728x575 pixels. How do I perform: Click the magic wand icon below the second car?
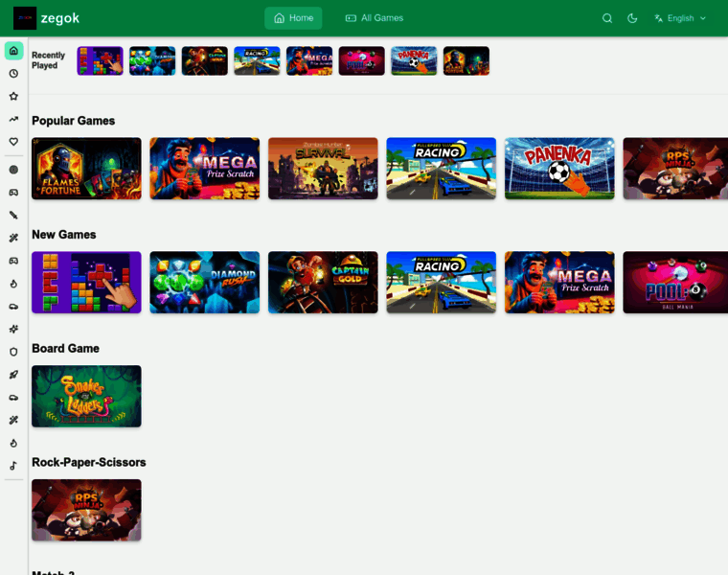tap(14, 420)
